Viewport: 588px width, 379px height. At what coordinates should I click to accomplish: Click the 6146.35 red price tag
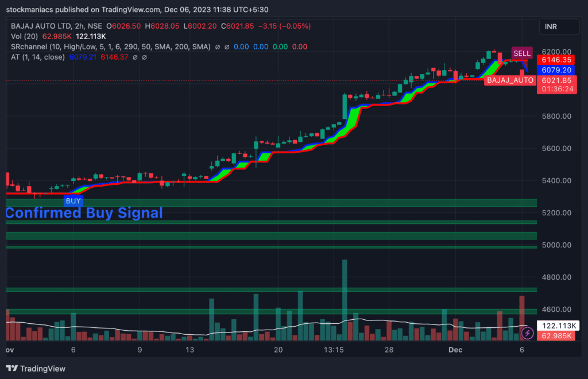click(x=556, y=60)
